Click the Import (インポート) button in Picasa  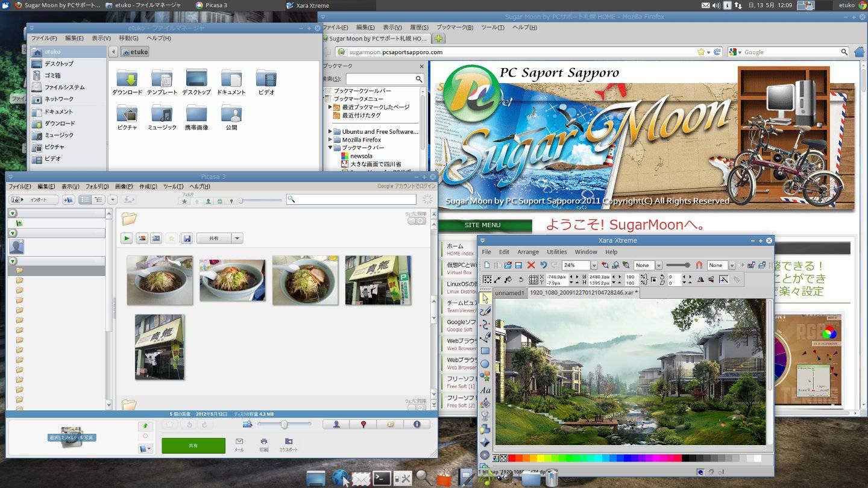coord(34,199)
